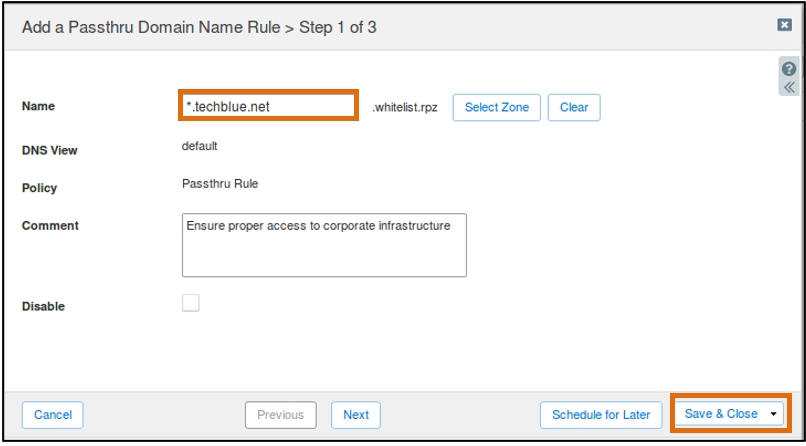This screenshot has width=806, height=446.
Task: Close the Passthru Domain Name Rule dialog
Action: point(784,25)
